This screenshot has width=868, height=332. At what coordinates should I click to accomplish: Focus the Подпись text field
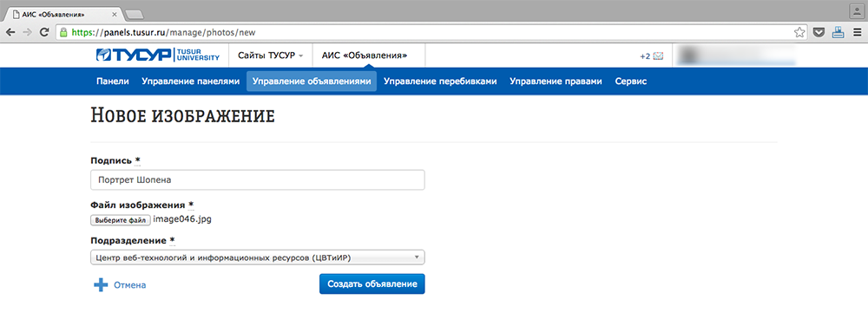258,180
